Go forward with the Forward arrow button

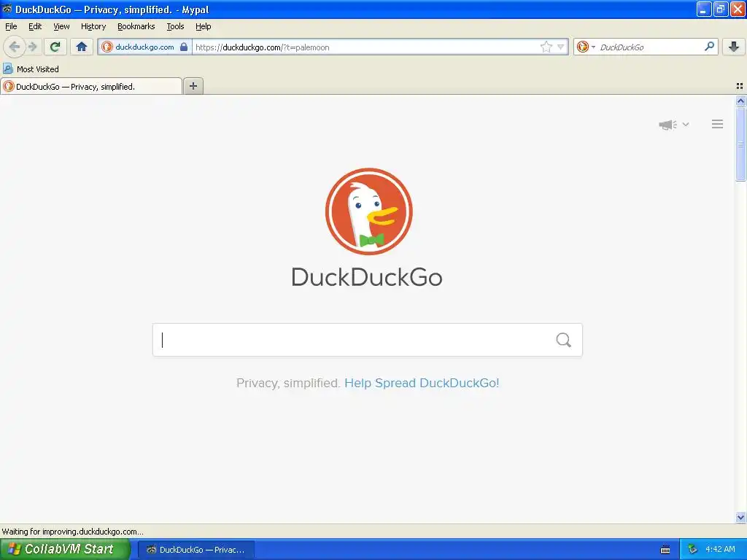tap(32, 47)
